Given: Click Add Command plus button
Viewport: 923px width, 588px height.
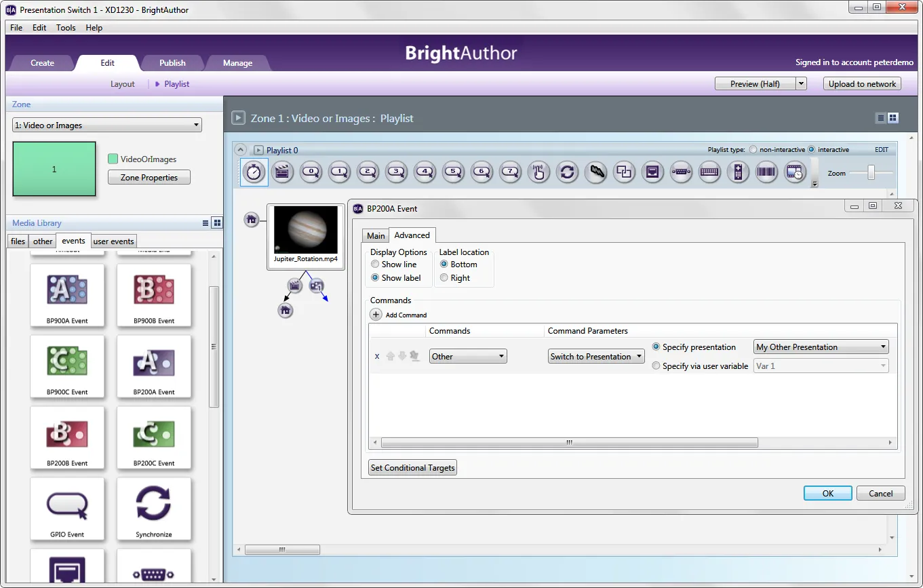Looking at the screenshot, I should pyautogui.click(x=376, y=315).
